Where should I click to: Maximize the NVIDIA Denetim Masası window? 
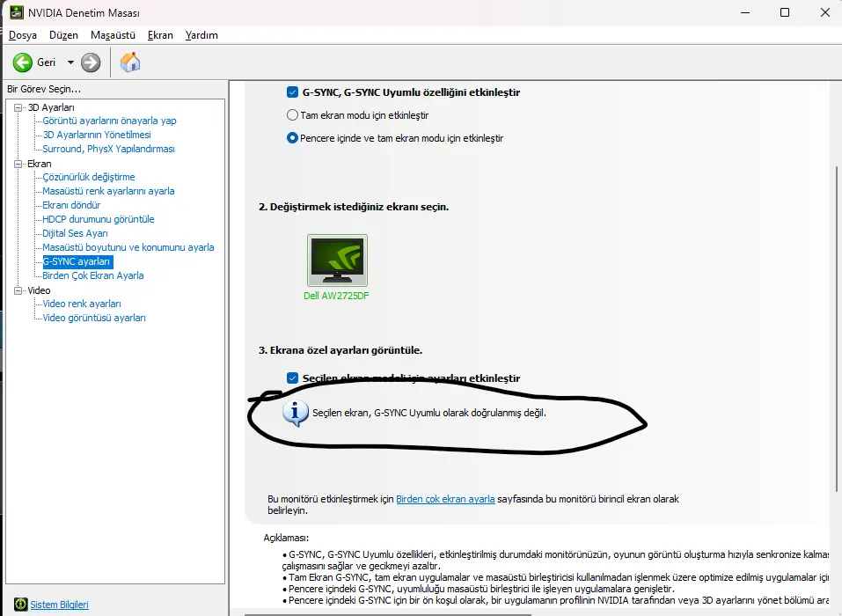pyautogui.click(x=785, y=12)
